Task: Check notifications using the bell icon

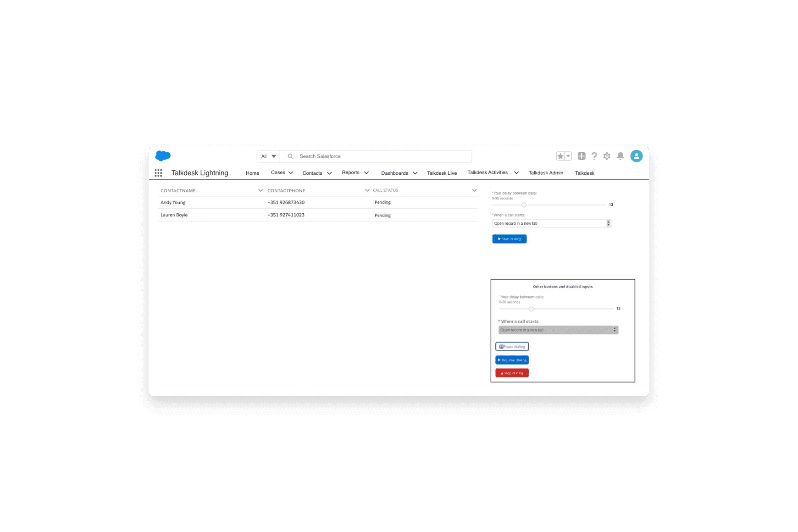Action: click(621, 156)
